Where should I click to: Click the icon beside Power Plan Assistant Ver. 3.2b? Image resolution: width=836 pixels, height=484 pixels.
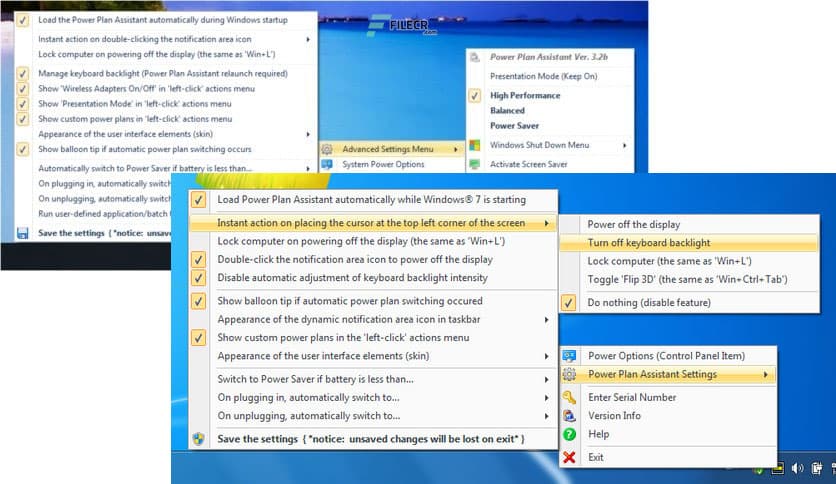(x=475, y=57)
